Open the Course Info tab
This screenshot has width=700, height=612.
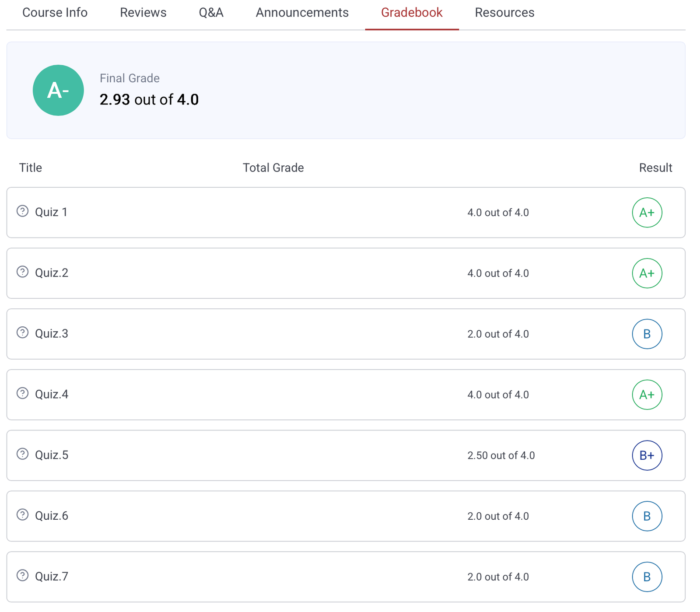(55, 13)
